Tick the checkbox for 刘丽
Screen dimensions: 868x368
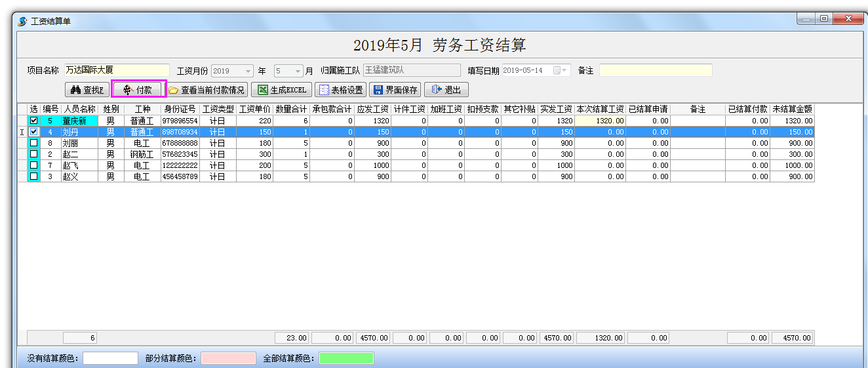point(34,143)
